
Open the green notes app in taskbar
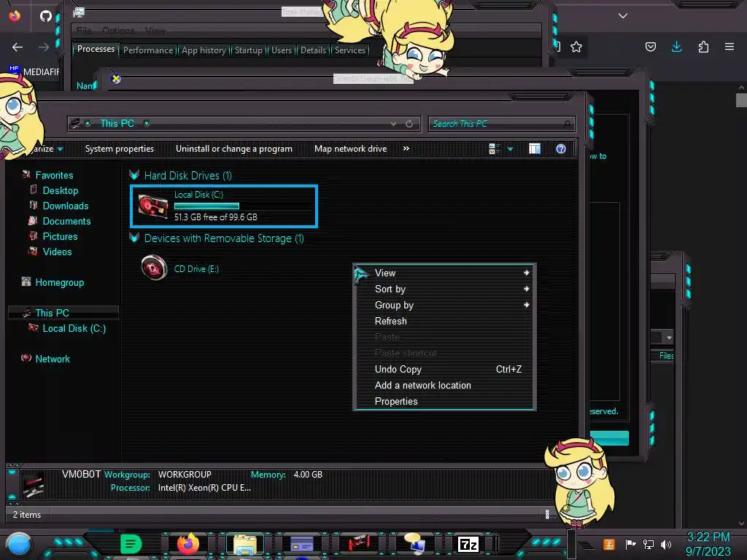(131, 544)
